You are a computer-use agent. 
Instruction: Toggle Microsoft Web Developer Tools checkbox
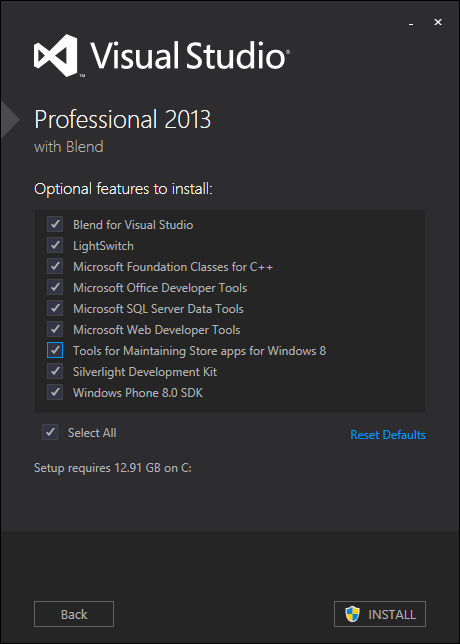pos(55,329)
